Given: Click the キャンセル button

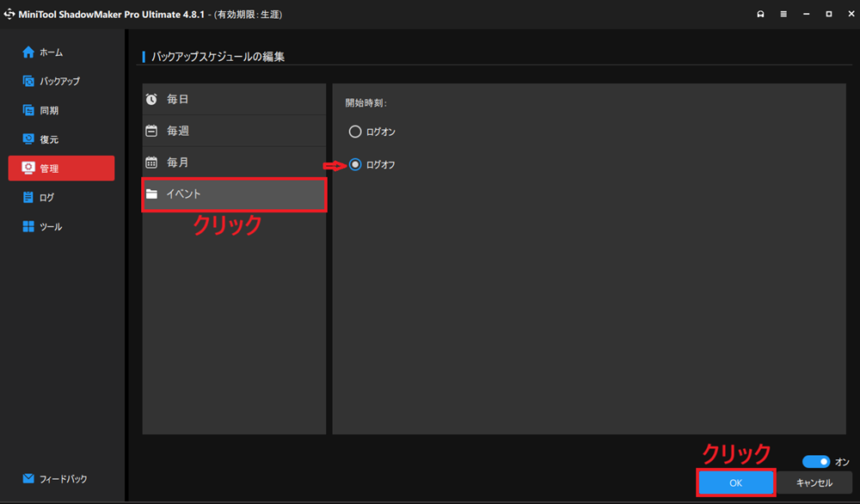Looking at the screenshot, I should (814, 482).
